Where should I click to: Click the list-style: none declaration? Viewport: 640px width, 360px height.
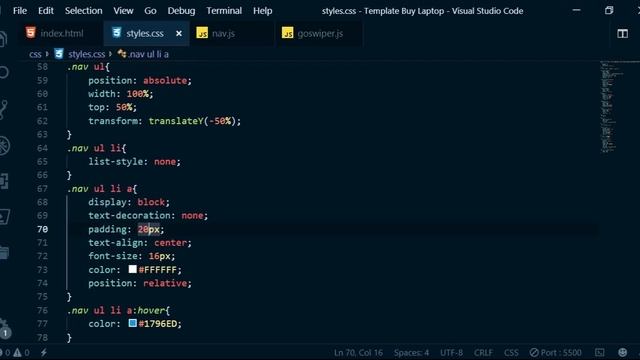click(134, 162)
